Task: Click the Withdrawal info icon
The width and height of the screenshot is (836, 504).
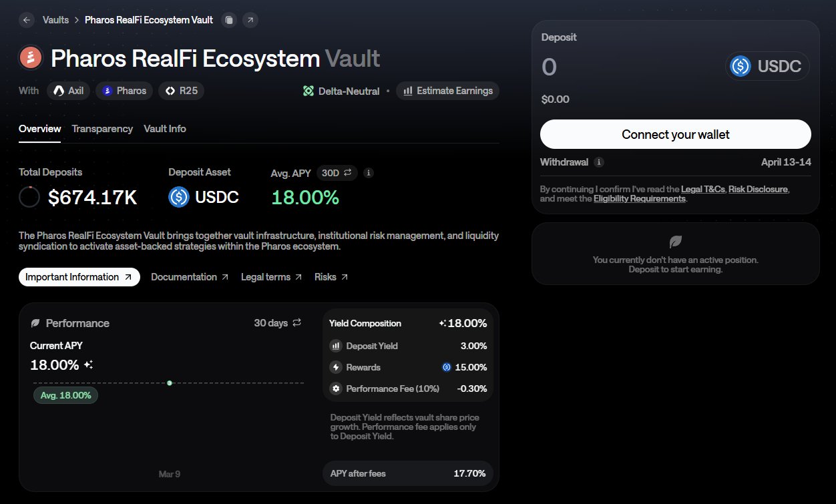Action: click(599, 162)
